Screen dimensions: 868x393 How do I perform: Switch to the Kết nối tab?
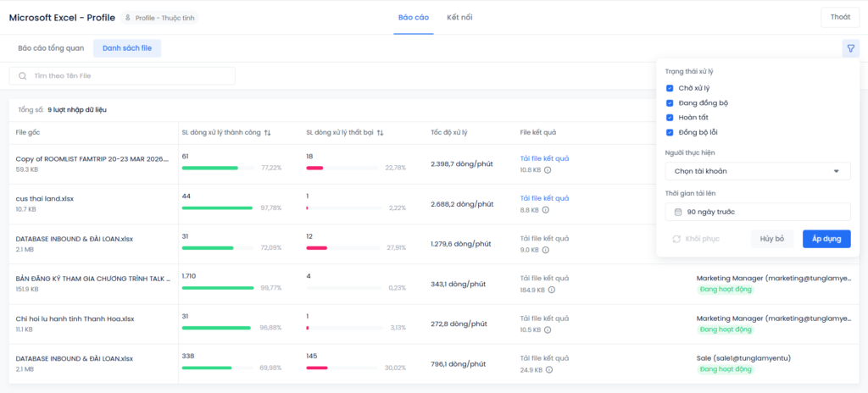(x=460, y=17)
